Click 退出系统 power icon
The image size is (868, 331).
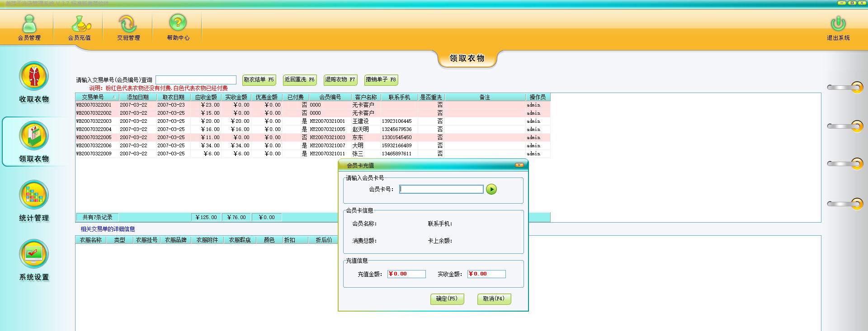coord(838,28)
